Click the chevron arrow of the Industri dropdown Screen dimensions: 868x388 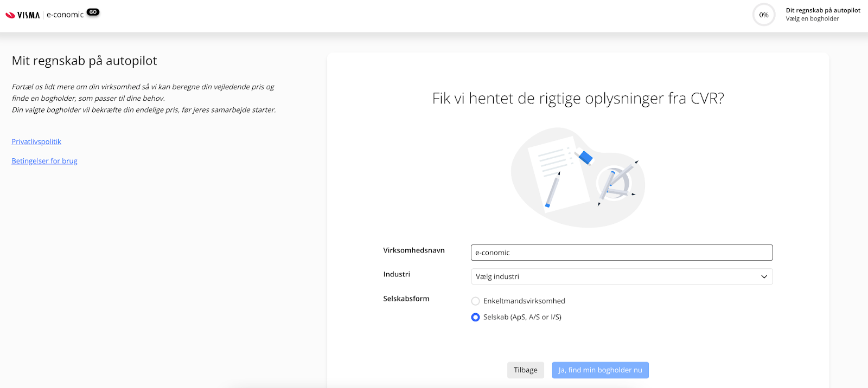click(764, 277)
